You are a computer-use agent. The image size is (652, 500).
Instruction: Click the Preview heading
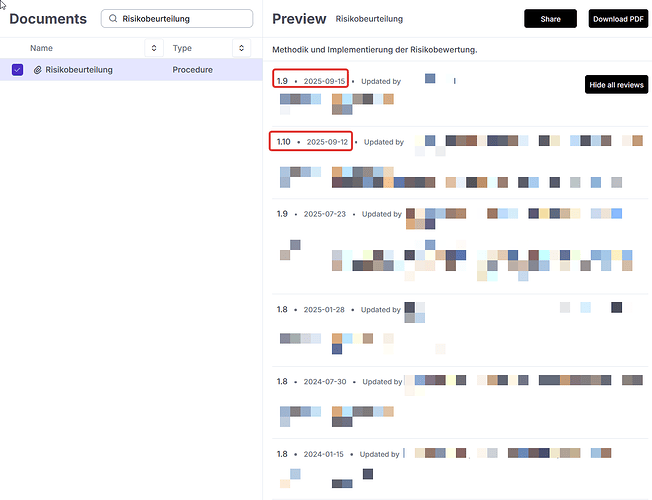tap(299, 19)
